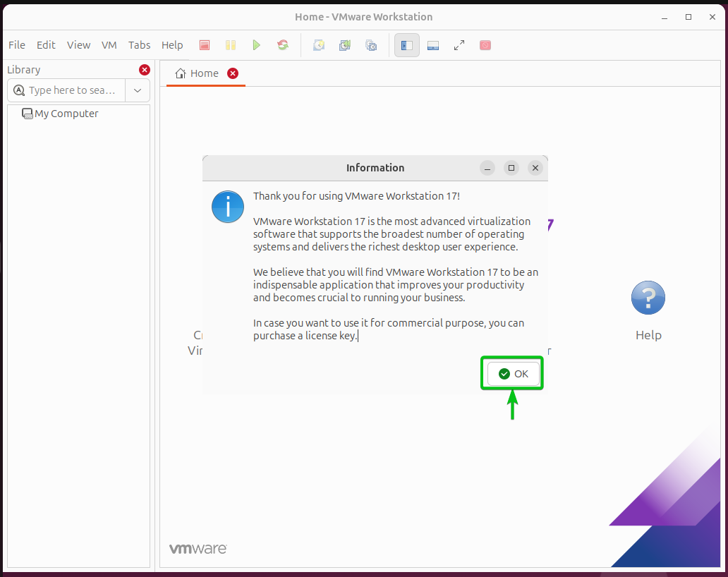This screenshot has width=728, height=577.
Task: Click the house icon on the Home tab
Action: [181, 73]
